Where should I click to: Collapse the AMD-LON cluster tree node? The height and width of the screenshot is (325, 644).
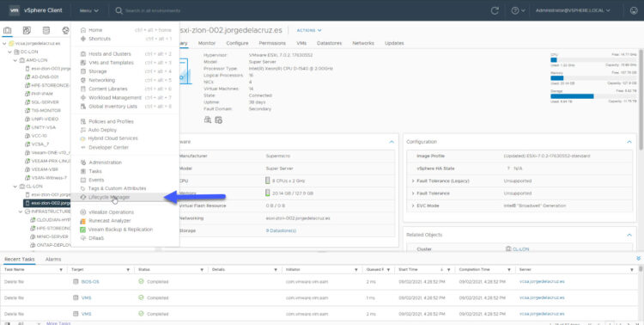point(15,60)
